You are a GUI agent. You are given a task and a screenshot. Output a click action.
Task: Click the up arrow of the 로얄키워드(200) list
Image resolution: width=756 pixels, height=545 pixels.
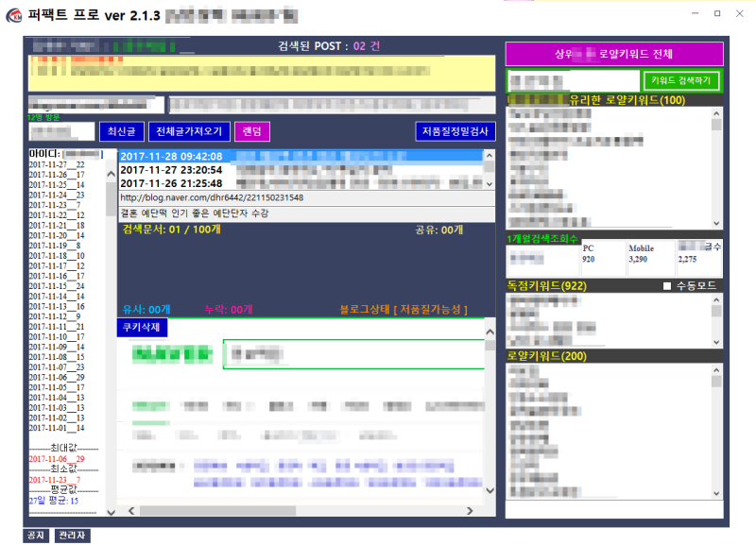pyautogui.click(x=716, y=370)
